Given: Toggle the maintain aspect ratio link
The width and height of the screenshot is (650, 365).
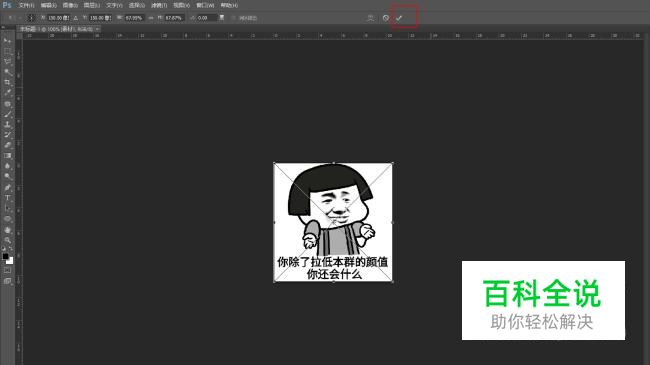Looking at the screenshot, I should point(151,18).
